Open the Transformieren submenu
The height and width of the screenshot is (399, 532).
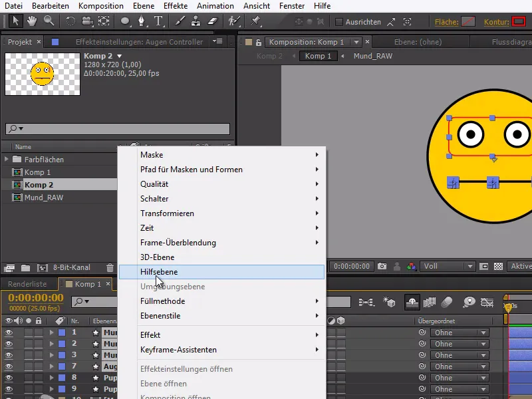221,213
